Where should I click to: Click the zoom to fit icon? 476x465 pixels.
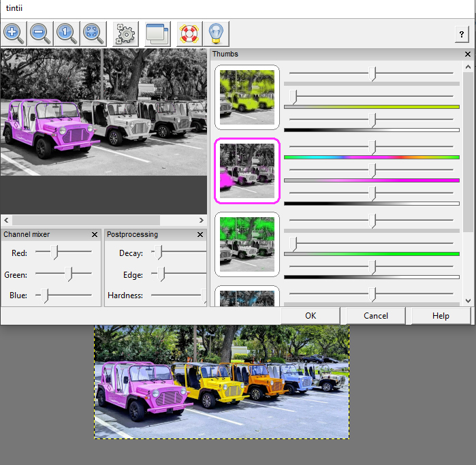(93, 32)
